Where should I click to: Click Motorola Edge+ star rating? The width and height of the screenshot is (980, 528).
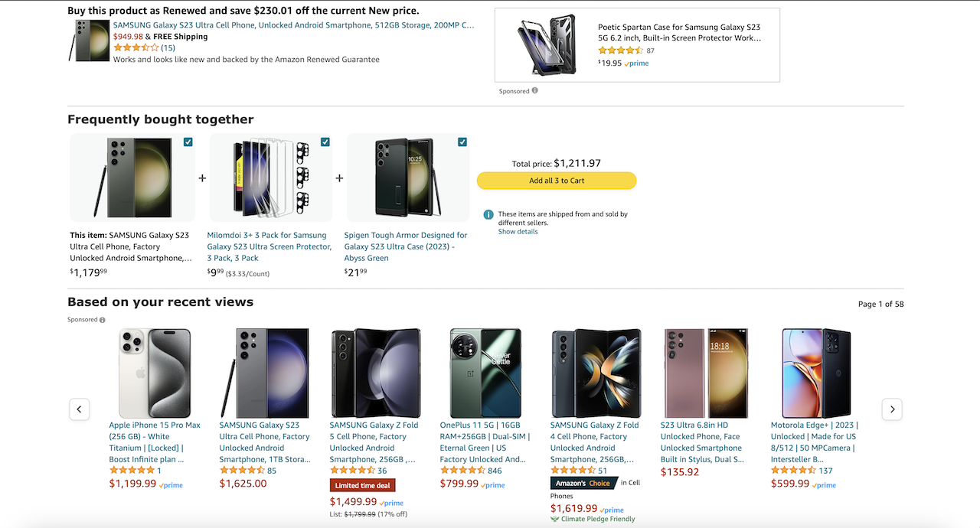click(793, 471)
